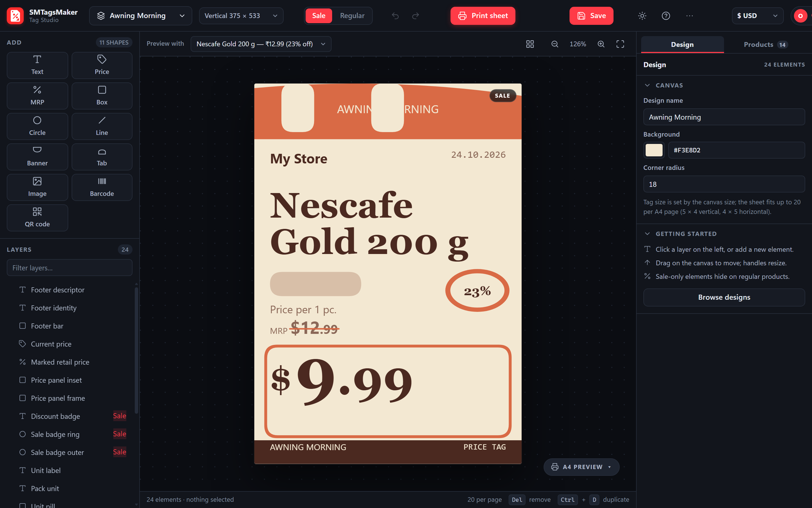Add a Barcode element

[102, 187]
